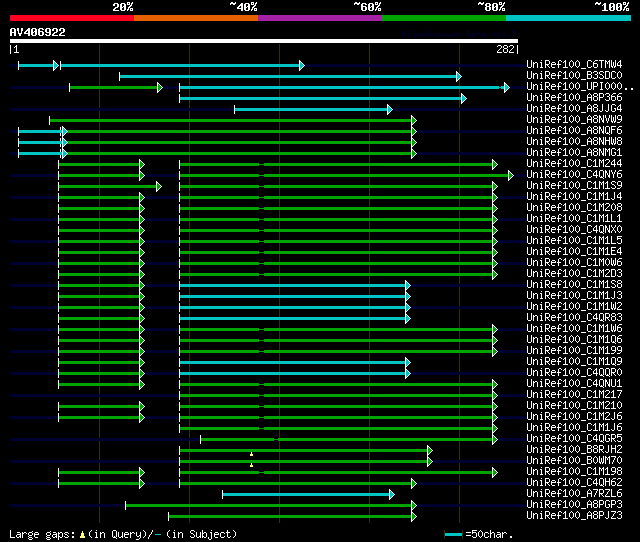Click the green ~80% identity color bar
The image size is (640, 542).
[x=444, y=18]
